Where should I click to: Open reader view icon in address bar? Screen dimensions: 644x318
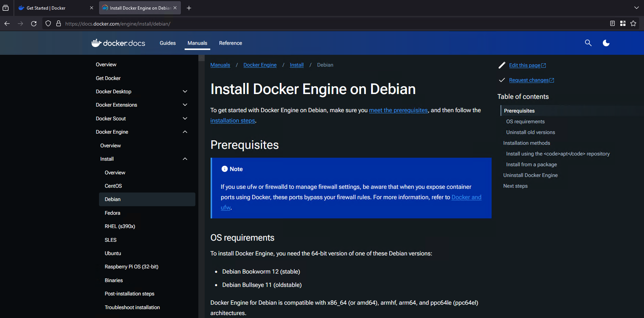point(612,23)
